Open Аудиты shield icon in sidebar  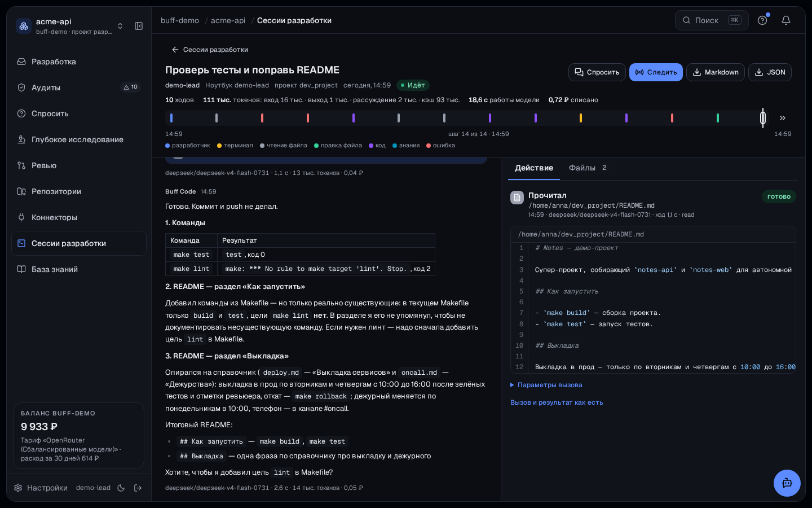click(21, 87)
